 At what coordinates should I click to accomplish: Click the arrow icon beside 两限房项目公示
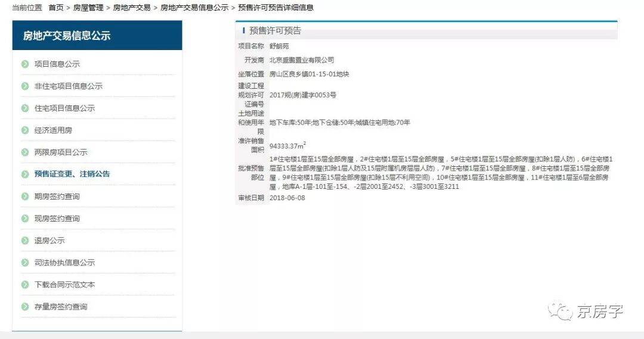[25, 153]
